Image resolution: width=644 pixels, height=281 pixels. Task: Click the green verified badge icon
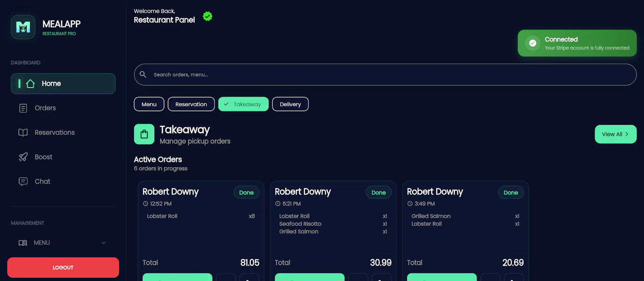point(208,16)
